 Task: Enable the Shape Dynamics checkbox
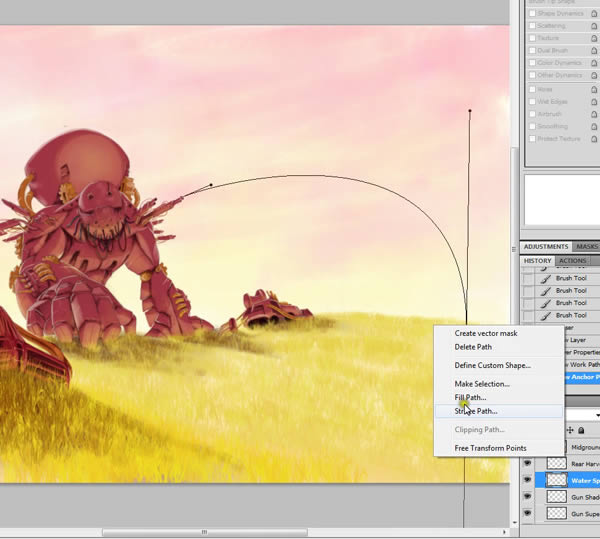click(532, 13)
